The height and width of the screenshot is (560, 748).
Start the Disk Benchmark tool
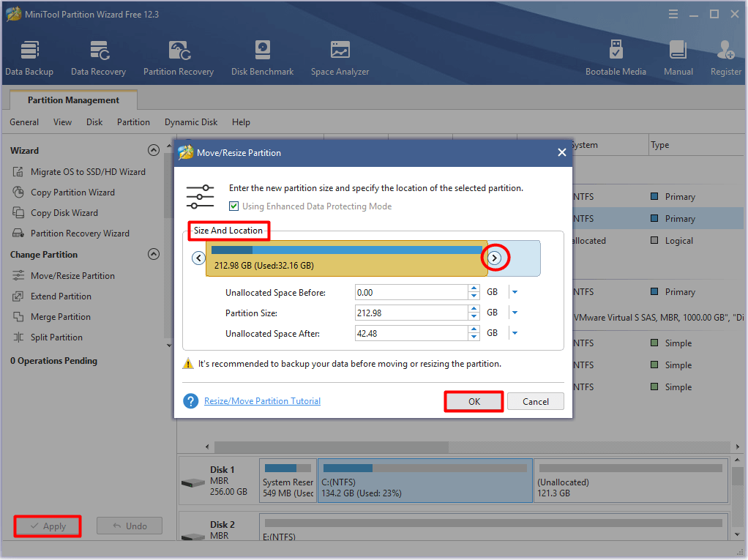tap(262, 58)
